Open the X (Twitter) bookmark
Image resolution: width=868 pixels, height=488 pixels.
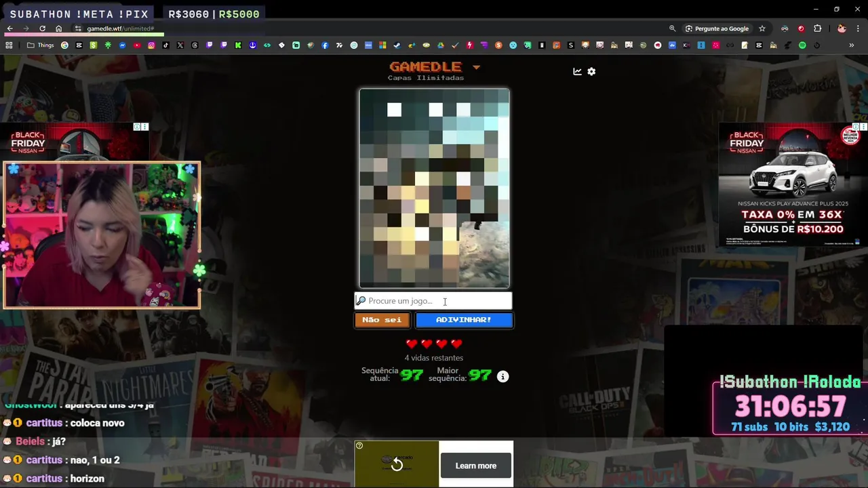180,45
